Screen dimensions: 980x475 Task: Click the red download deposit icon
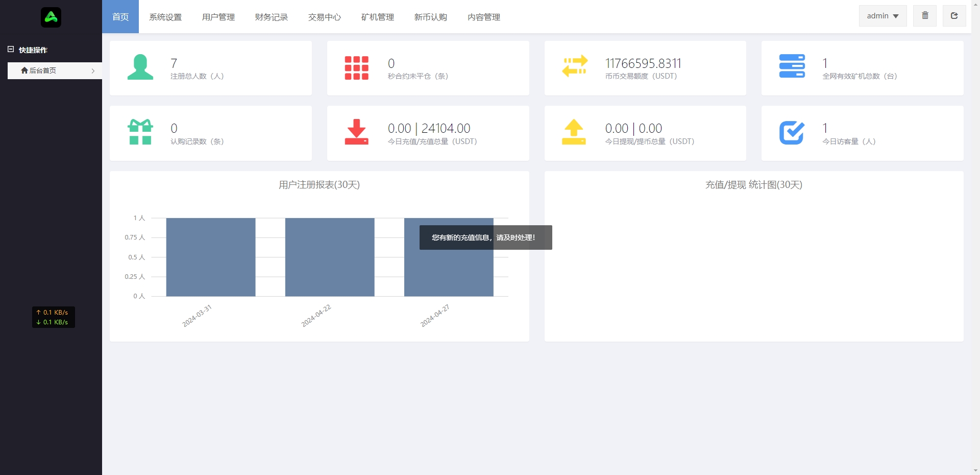click(356, 132)
